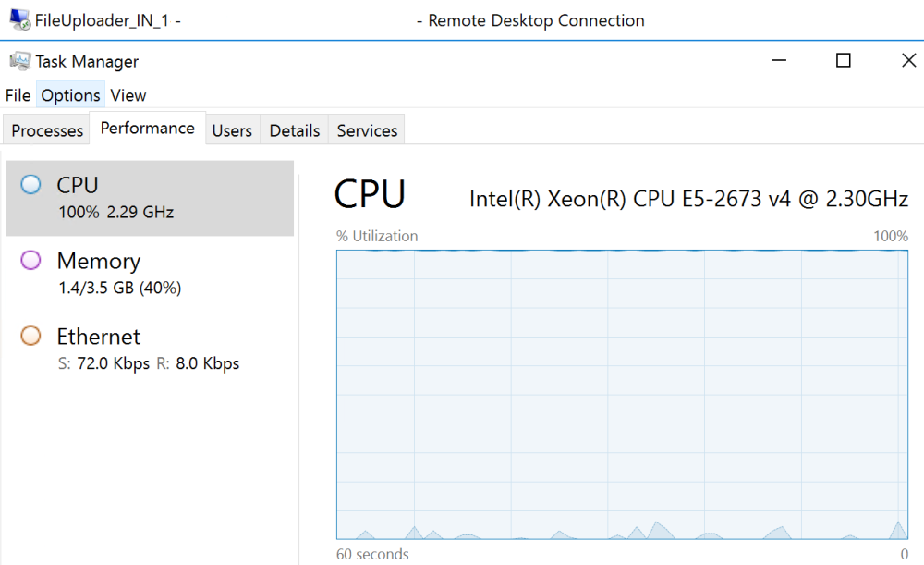Image resolution: width=924 pixels, height=565 pixels.
Task: Switch to the Users tab
Action: click(233, 130)
